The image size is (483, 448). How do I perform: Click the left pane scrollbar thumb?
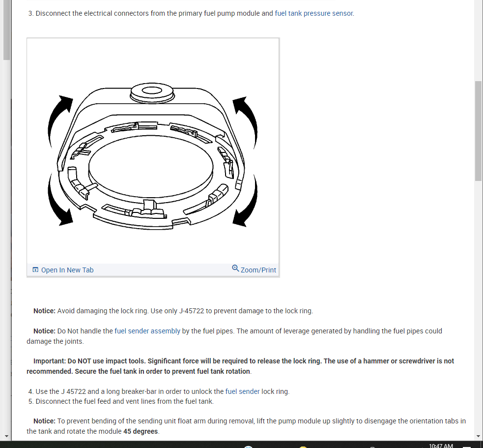[x=6, y=30]
